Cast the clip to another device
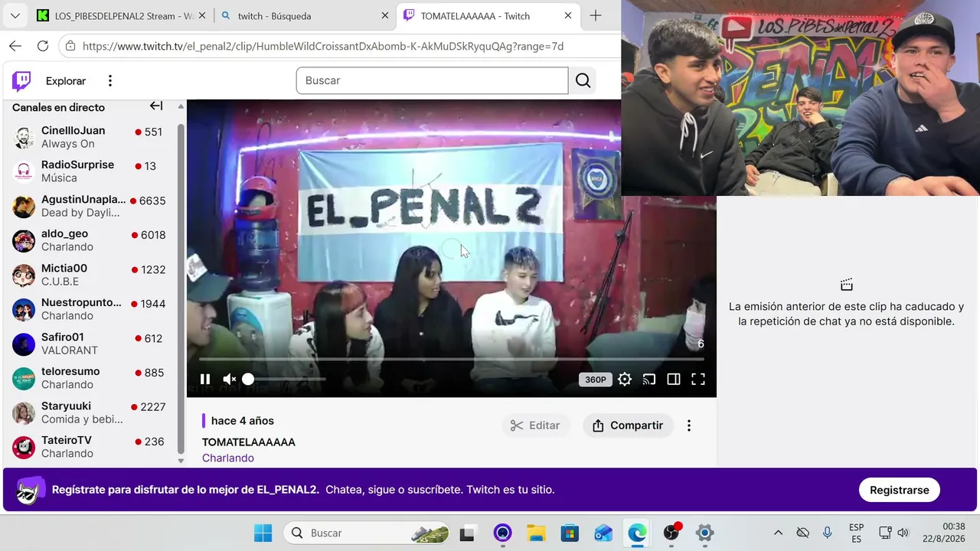980x551 pixels. pyautogui.click(x=649, y=379)
